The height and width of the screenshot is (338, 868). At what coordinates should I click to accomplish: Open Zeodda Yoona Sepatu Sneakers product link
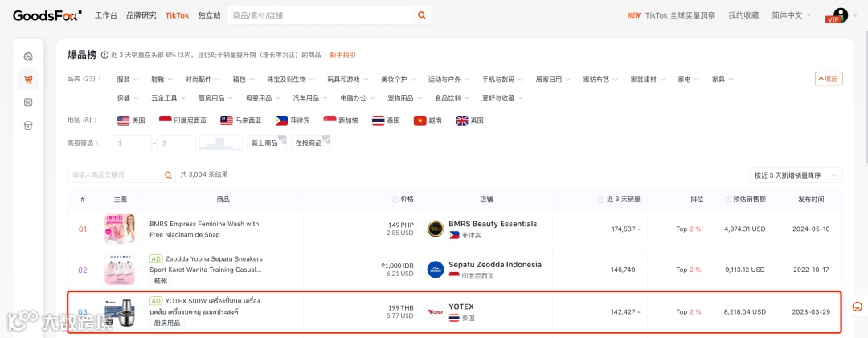206,264
